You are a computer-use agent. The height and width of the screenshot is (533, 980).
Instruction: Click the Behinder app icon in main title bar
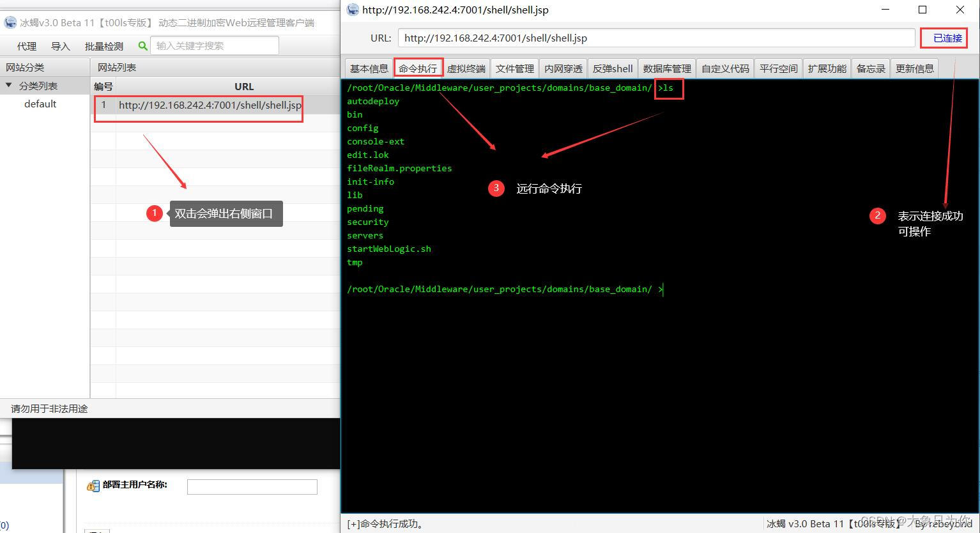pos(10,22)
